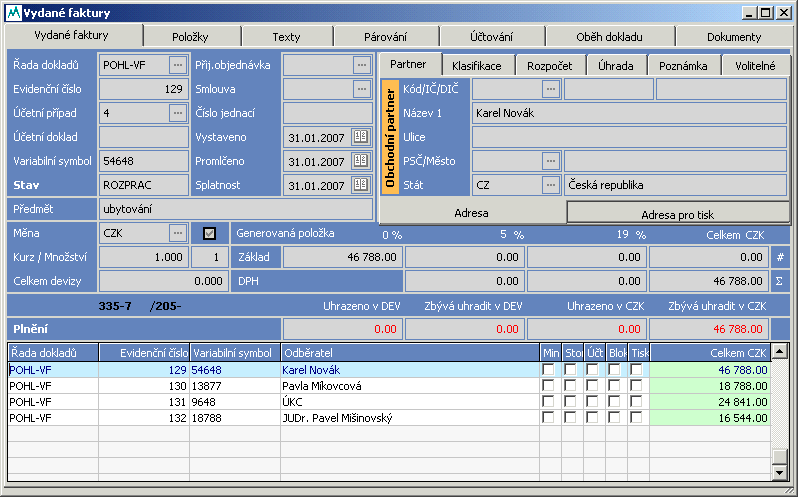Screen dimensions: 798x497
Task: Click the Adresa pro tisk button
Action: tap(678, 213)
